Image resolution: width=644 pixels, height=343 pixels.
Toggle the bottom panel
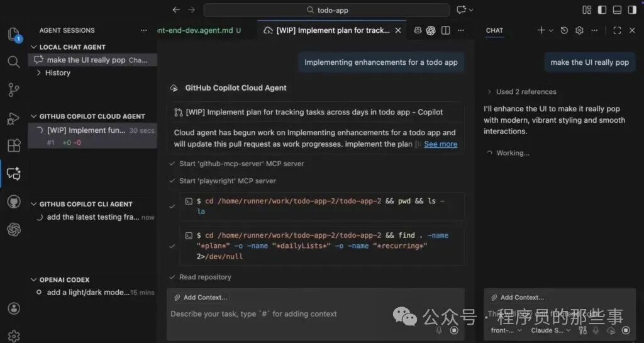617,10
